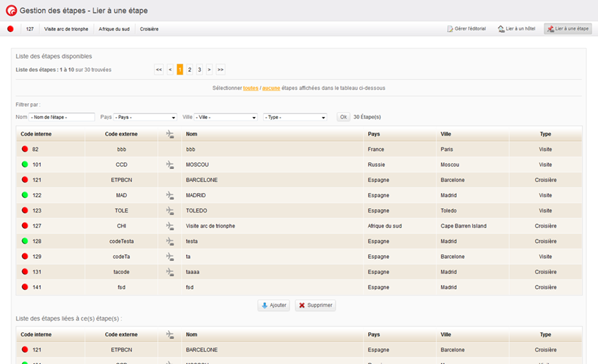This screenshot has width=598, height=364.
Task: Click the "aucune" deselect link
Action: pos(271,89)
